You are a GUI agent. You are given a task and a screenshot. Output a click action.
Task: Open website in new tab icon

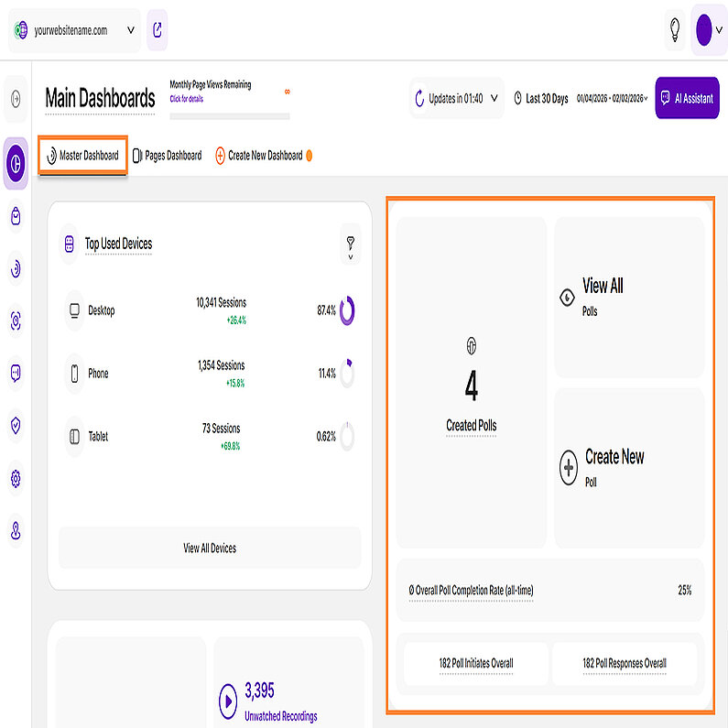tap(157, 30)
